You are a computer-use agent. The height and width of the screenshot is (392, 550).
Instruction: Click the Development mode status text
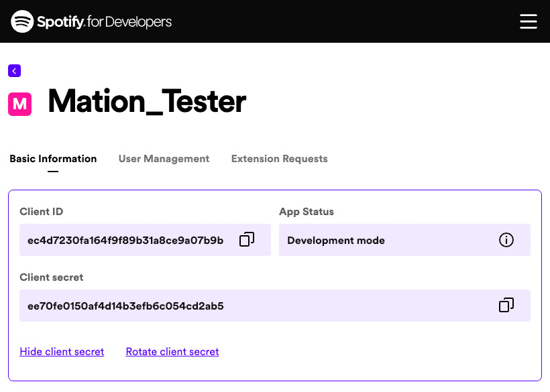click(336, 241)
